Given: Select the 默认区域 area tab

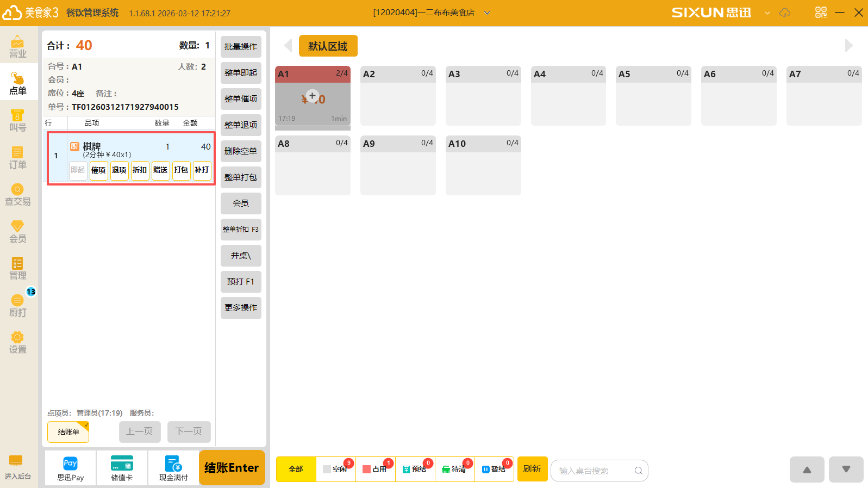Looking at the screenshot, I should (328, 46).
